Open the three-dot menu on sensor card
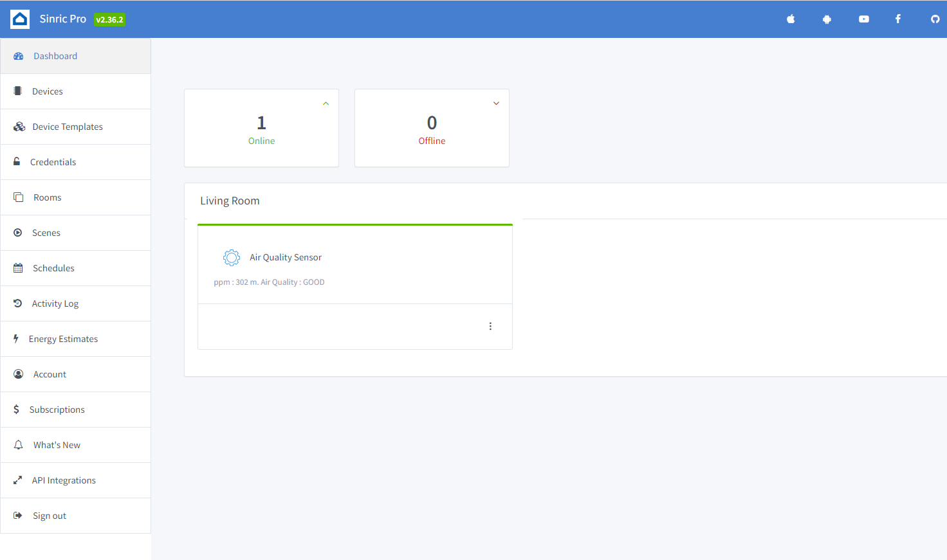Image resolution: width=947 pixels, height=560 pixels. tap(490, 327)
